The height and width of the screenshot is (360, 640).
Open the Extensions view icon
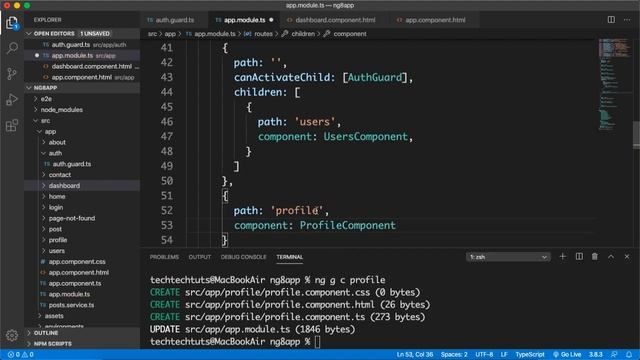point(12,125)
